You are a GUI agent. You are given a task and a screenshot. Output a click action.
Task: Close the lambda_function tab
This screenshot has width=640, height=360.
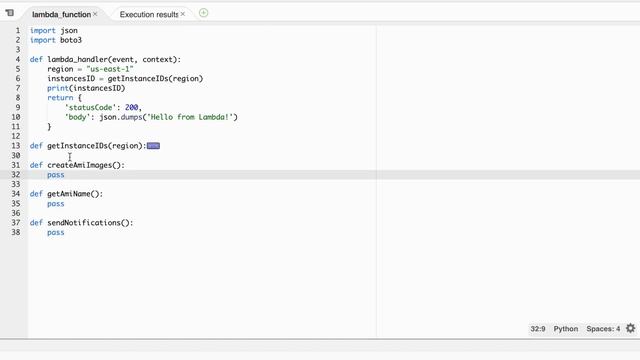(95, 14)
